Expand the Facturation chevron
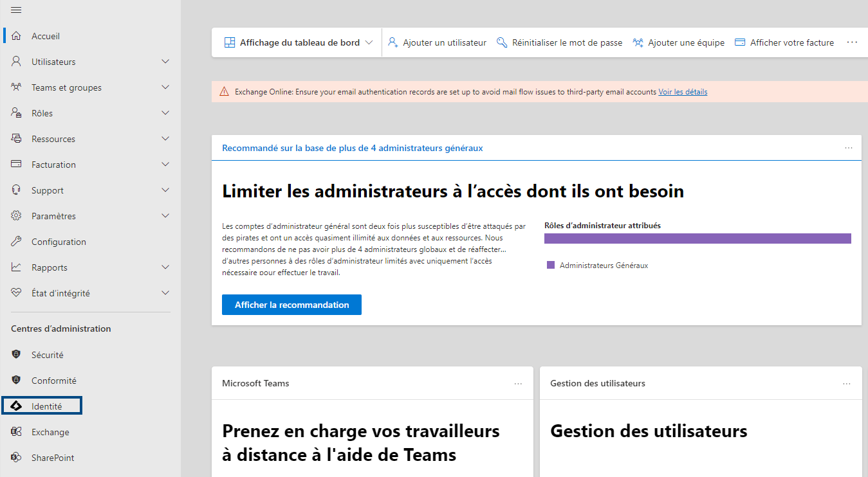Screen dimensions: 868x477 pos(165,165)
